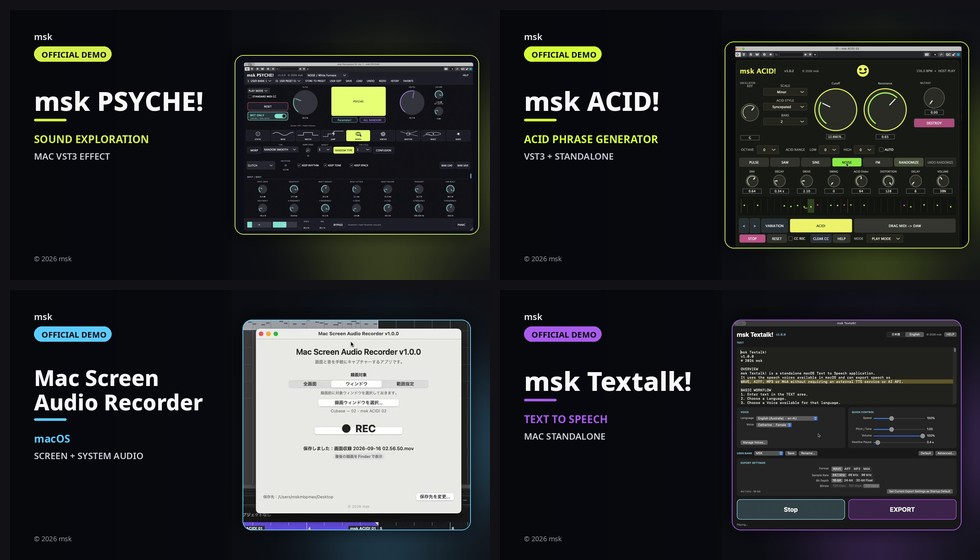Screen dimensions: 980x560
Task: Click the pink DESTROY button in msk ACID!
Action: coord(934,123)
